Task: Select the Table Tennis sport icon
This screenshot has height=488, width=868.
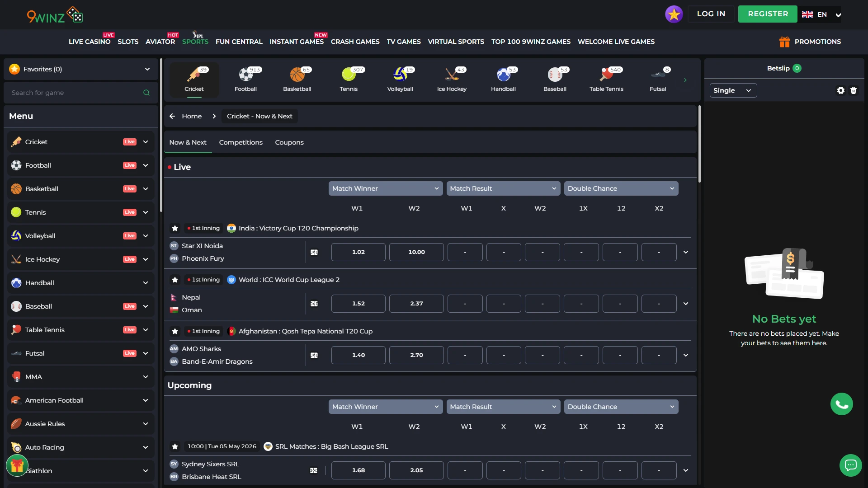Action: (606, 80)
